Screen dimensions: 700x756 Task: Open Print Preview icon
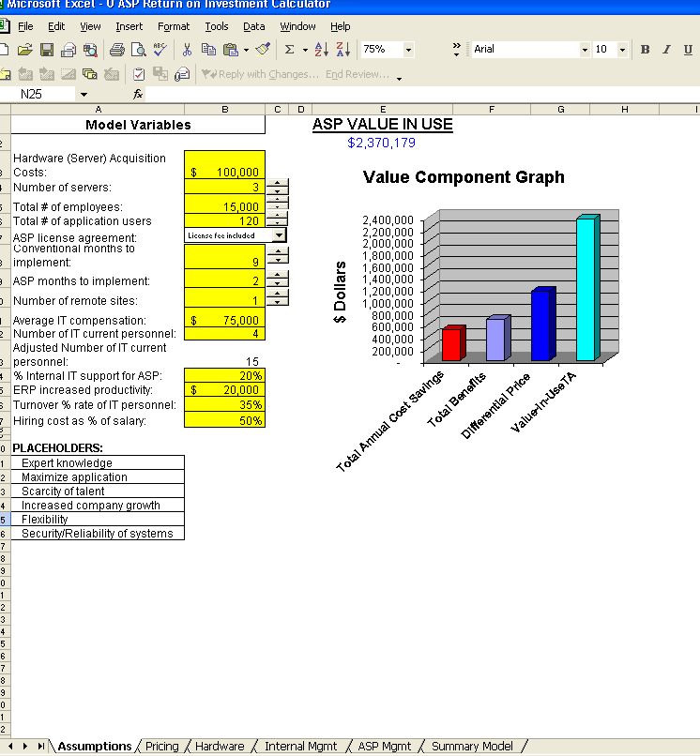(139, 49)
